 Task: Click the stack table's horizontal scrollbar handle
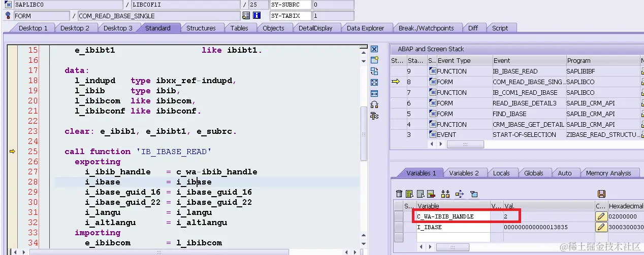point(465,144)
